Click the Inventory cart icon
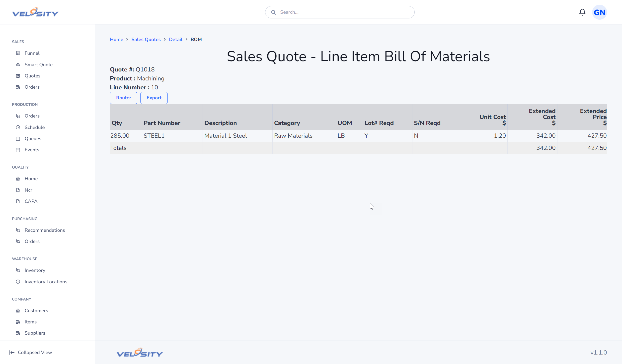Image resolution: width=622 pixels, height=364 pixels. [18, 270]
